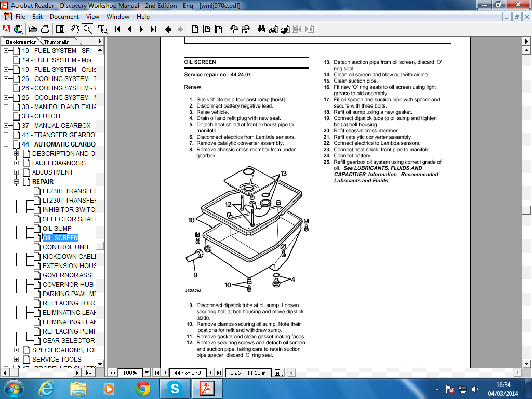532x399 pixels.
Task: Expand the 19 - FUEL SYSTEM - Mpi bookmark
Action: coord(6,60)
